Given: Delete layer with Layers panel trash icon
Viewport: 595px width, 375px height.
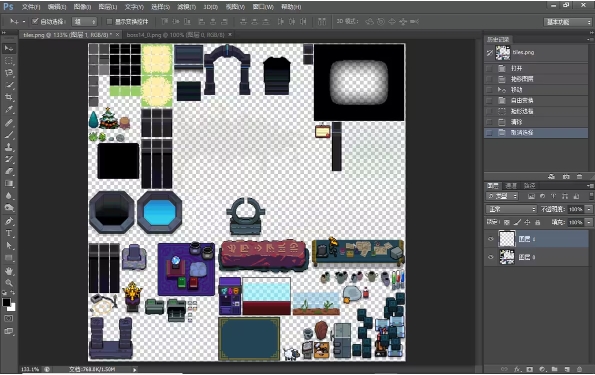Looking at the screenshot, I should [579, 369].
